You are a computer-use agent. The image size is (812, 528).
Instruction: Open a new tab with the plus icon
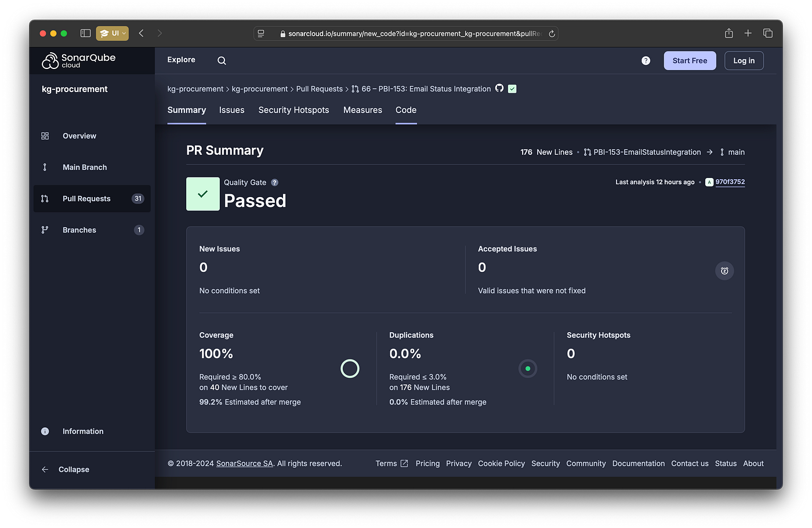[x=748, y=34]
